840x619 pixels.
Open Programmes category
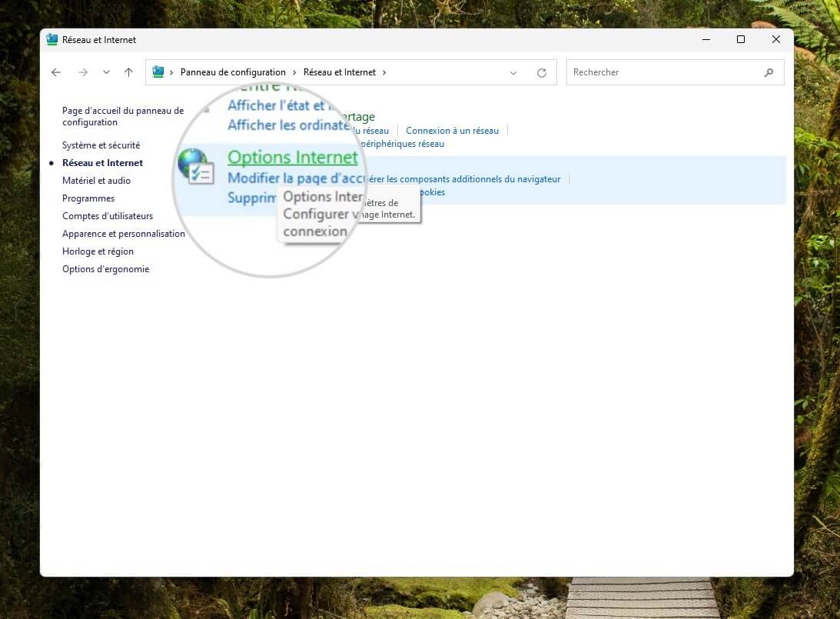(x=88, y=198)
